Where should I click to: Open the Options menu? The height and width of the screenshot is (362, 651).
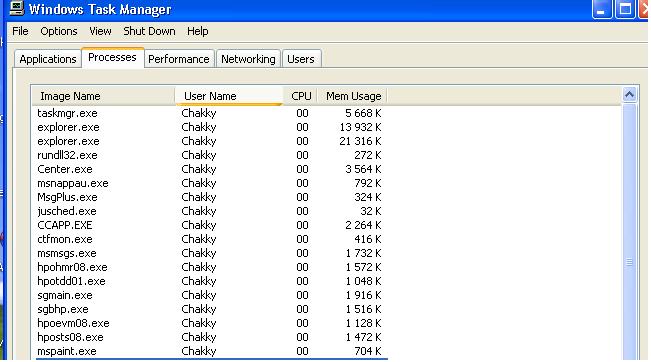[x=59, y=31]
